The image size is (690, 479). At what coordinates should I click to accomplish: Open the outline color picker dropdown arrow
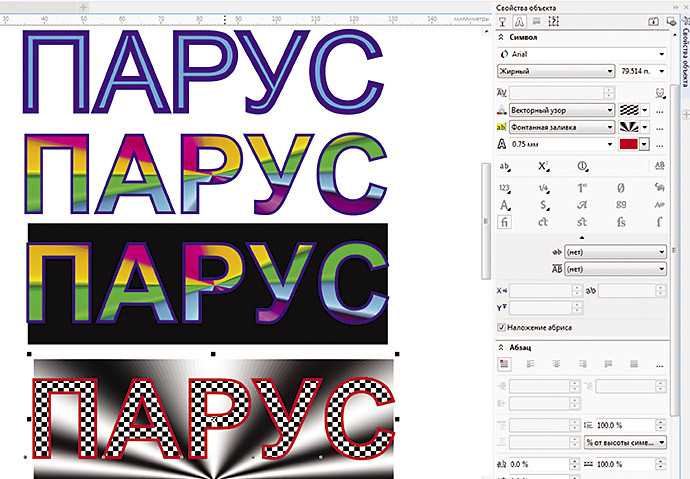pos(644,144)
